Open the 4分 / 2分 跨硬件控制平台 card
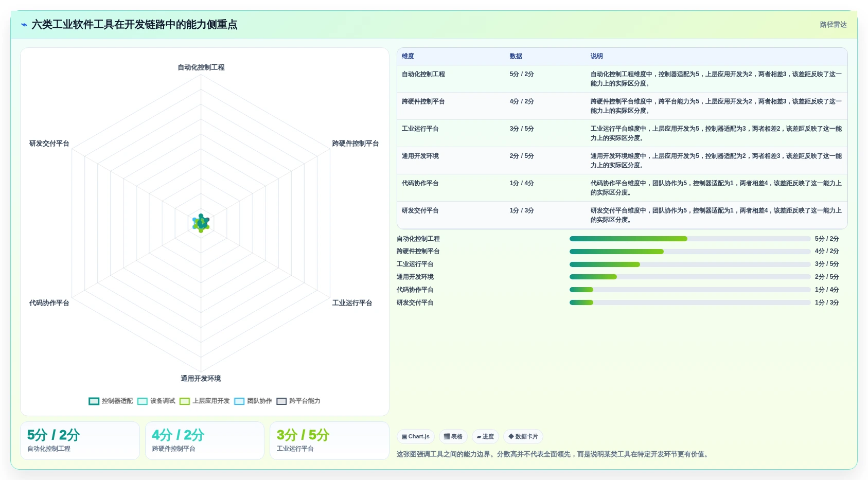 pos(205,440)
